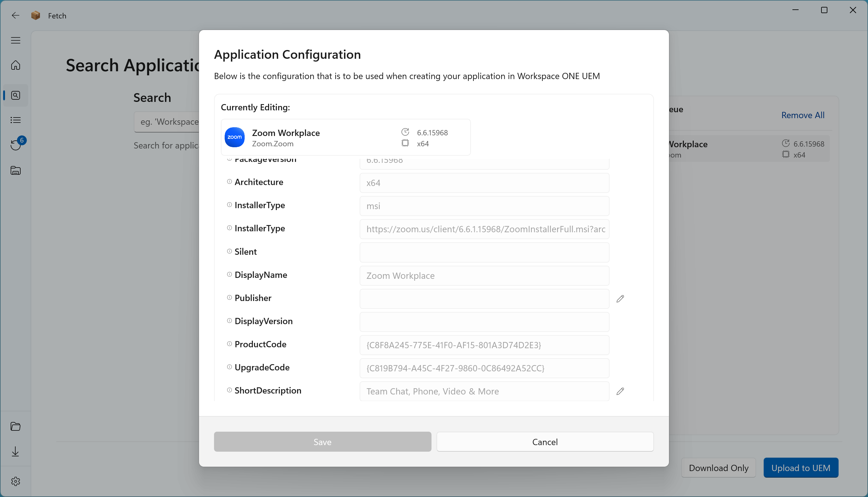The width and height of the screenshot is (868, 497).
Task: Click the pencil icon next to Publisher
Action: click(x=620, y=299)
